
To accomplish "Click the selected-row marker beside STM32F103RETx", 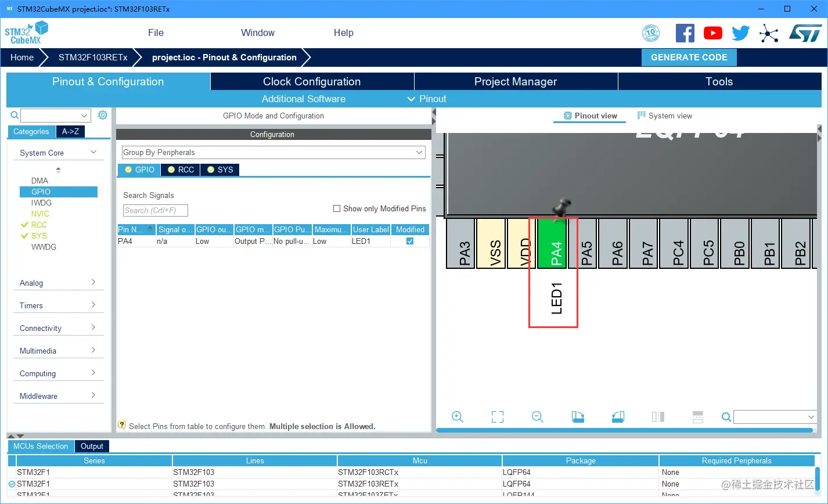I will coord(12,484).
